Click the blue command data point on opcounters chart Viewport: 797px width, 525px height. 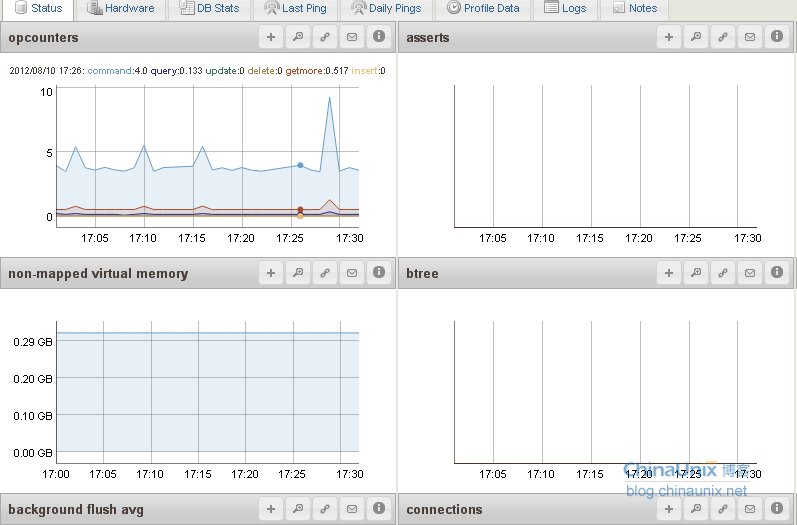point(300,165)
